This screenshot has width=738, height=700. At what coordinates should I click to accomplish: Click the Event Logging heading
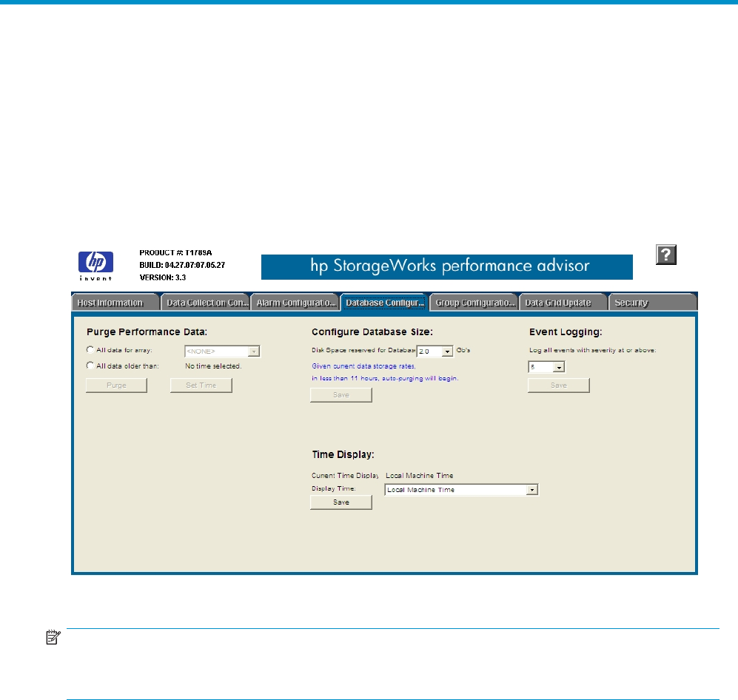coord(566,332)
